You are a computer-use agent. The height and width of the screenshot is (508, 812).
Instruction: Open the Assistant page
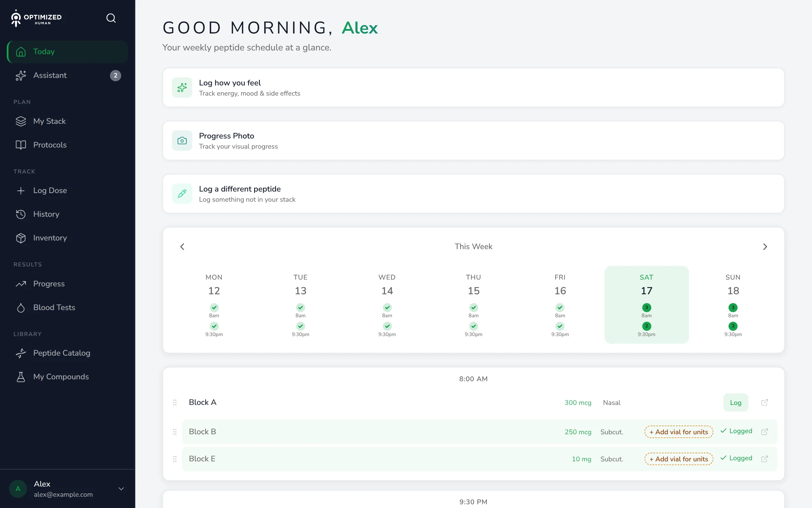coord(68,75)
